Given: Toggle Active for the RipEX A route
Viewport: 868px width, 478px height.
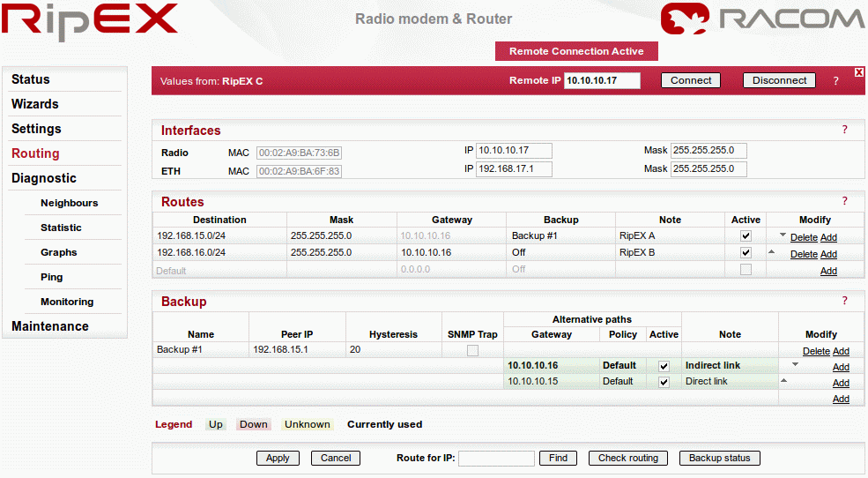Looking at the screenshot, I should pos(746,236).
